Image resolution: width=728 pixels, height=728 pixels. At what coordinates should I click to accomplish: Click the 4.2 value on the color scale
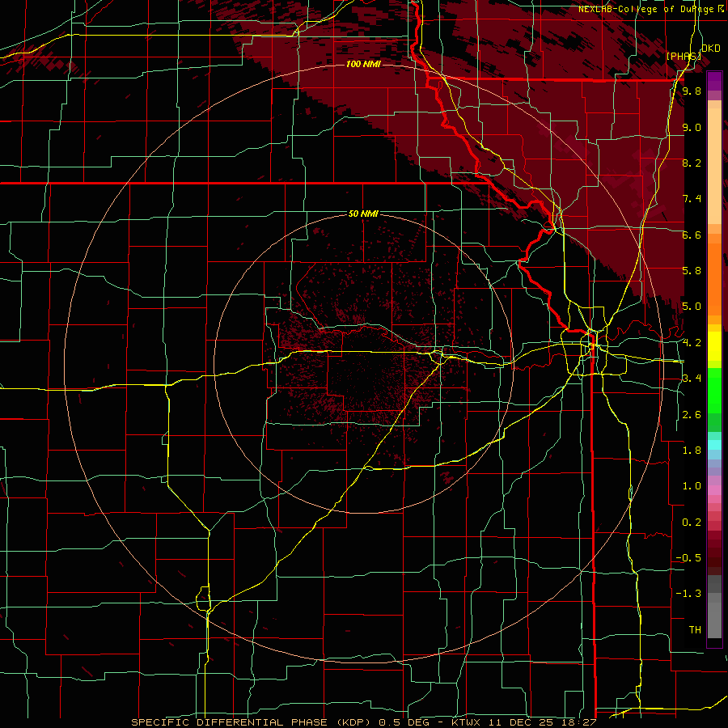692,343
